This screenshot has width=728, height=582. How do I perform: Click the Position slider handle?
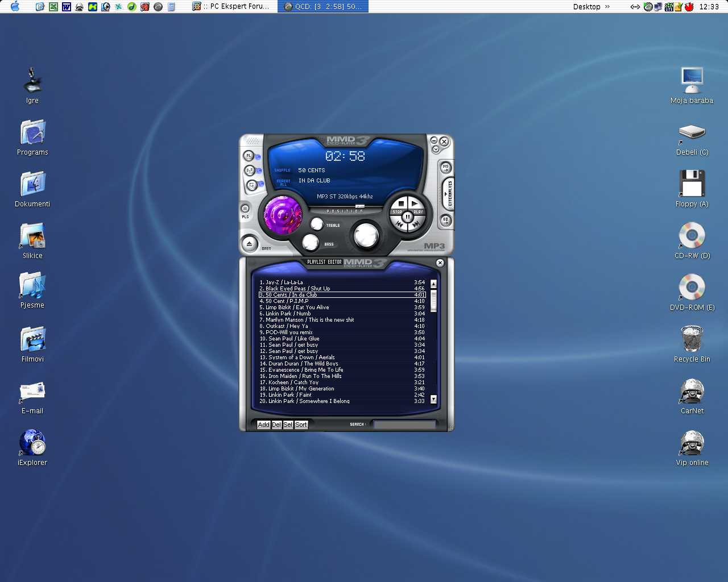(x=359, y=206)
